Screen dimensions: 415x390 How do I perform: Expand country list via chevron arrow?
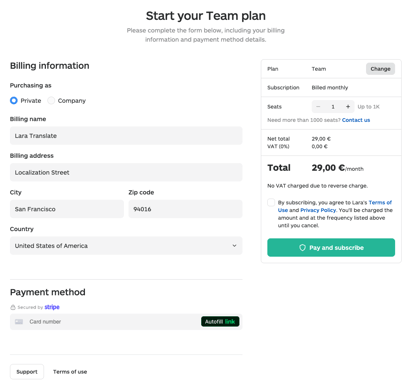(x=234, y=246)
